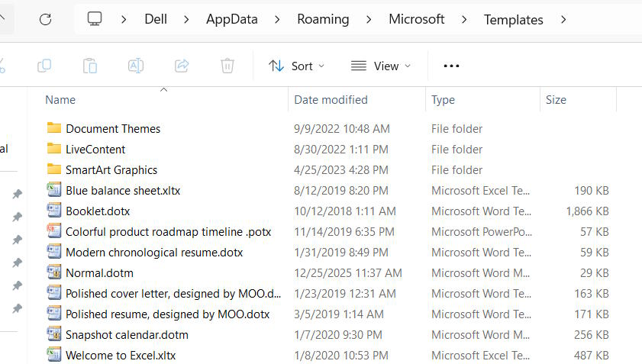Open the View dropdown menu
This screenshot has height=364, width=642.
[380, 66]
